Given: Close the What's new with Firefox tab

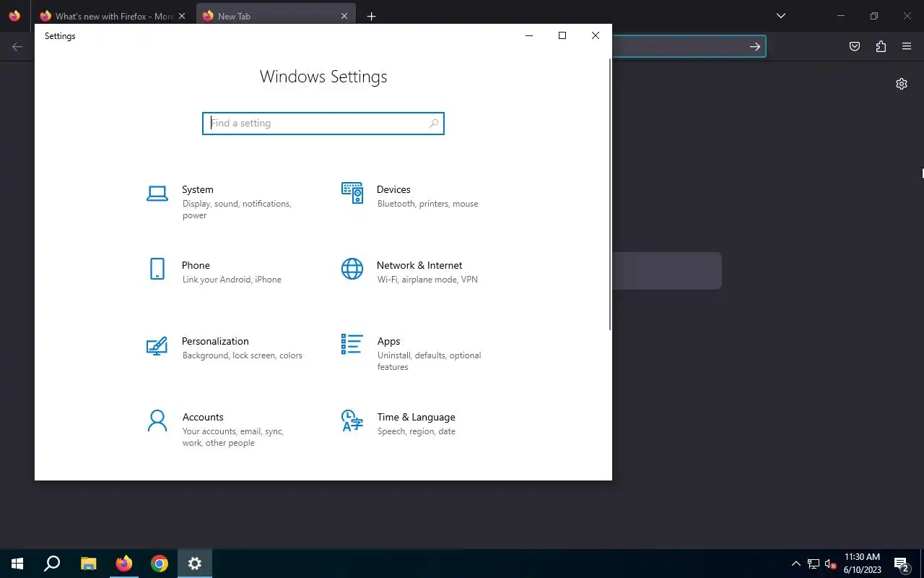Looking at the screenshot, I should pyautogui.click(x=181, y=16).
